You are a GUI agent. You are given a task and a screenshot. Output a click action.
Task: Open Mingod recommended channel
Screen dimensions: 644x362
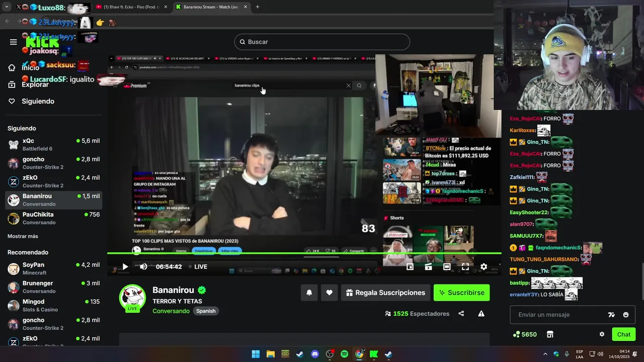(54, 305)
